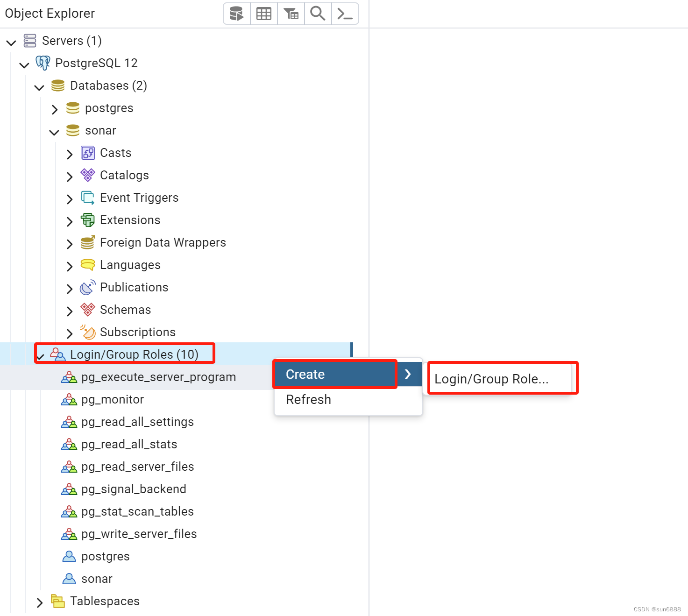Expand the postgres database node
Screen dimensions: 688x616
tap(55, 109)
